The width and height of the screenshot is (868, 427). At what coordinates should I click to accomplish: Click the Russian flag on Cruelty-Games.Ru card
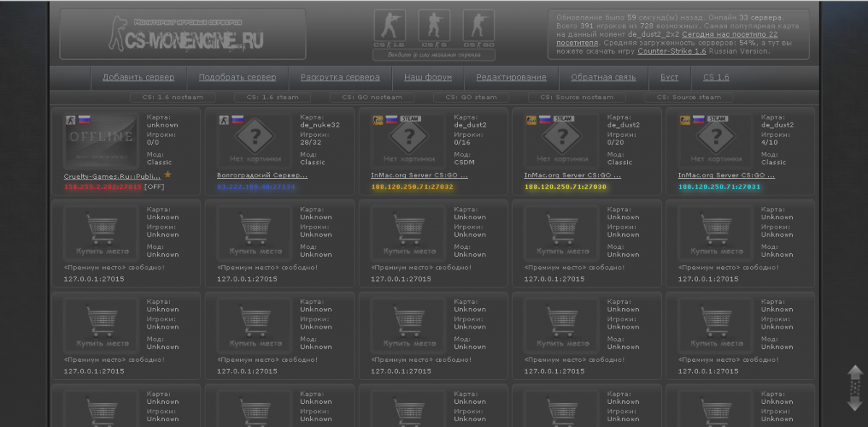(84, 119)
